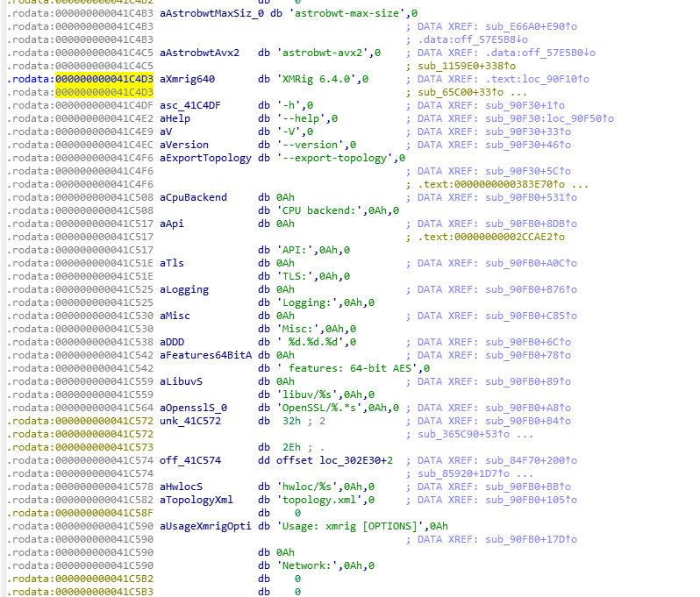Select the aDDD label
The width and height of the screenshot is (700, 597).
point(172,342)
